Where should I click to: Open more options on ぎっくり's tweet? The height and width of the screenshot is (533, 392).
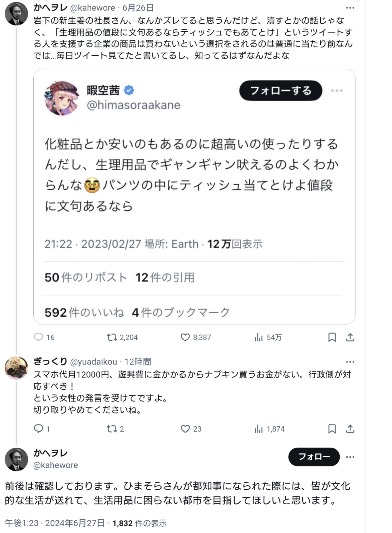pyautogui.click(x=350, y=362)
